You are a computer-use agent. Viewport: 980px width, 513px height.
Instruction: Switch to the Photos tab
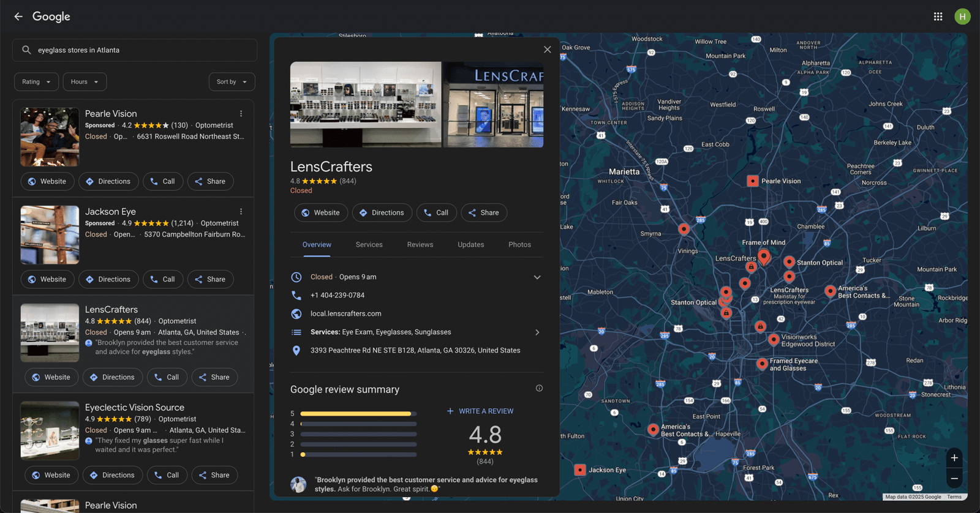click(x=520, y=245)
